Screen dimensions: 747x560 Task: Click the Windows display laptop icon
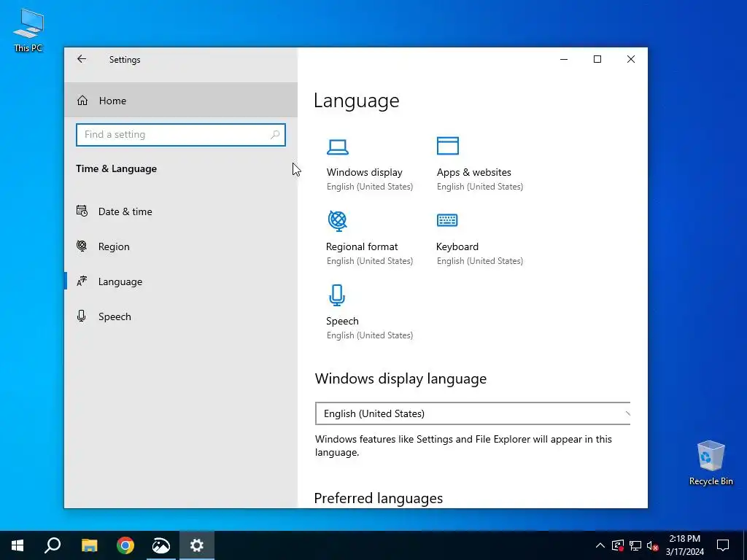coord(338,147)
